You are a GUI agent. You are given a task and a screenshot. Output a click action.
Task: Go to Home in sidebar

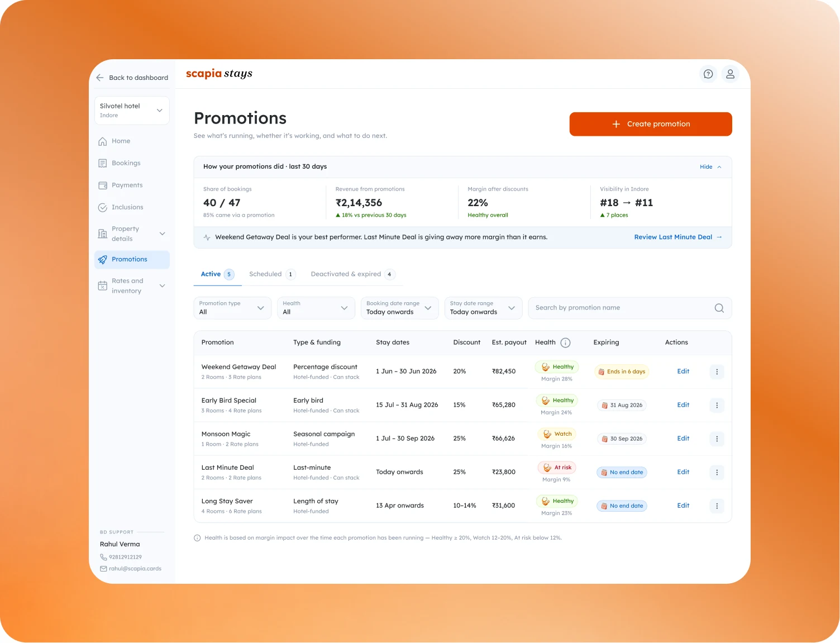pyautogui.click(x=132, y=141)
